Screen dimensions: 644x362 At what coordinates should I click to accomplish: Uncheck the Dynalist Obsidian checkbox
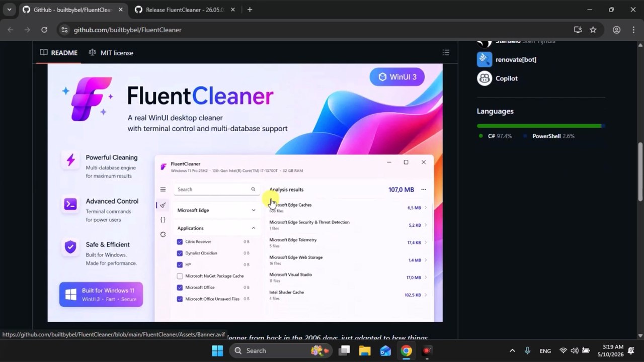pos(180,253)
